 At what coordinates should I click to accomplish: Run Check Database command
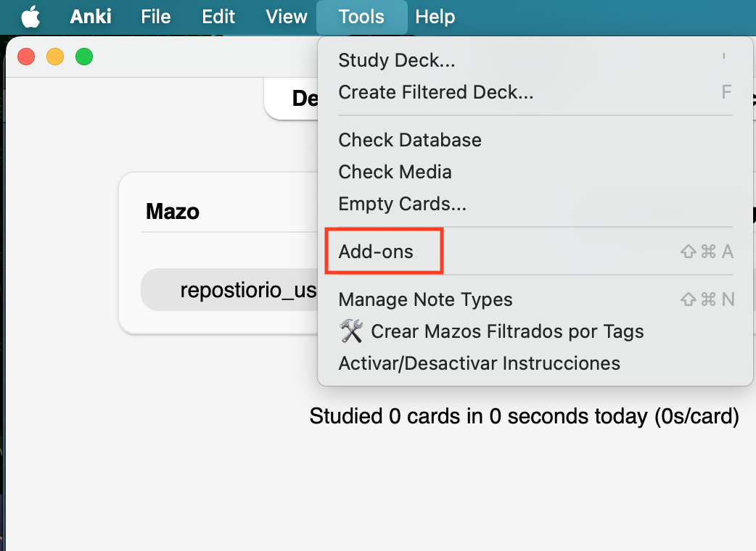pyautogui.click(x=410, y=140)
